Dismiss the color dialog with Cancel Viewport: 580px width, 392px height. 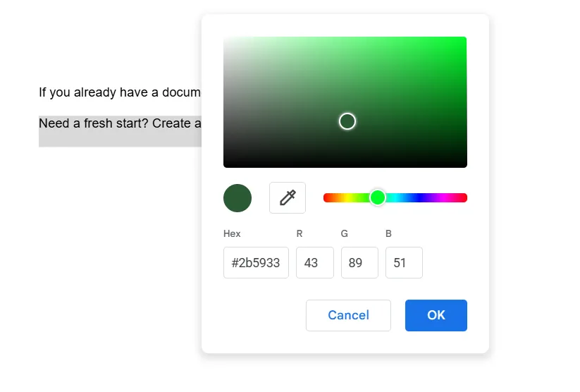click(x=348, y=315)
